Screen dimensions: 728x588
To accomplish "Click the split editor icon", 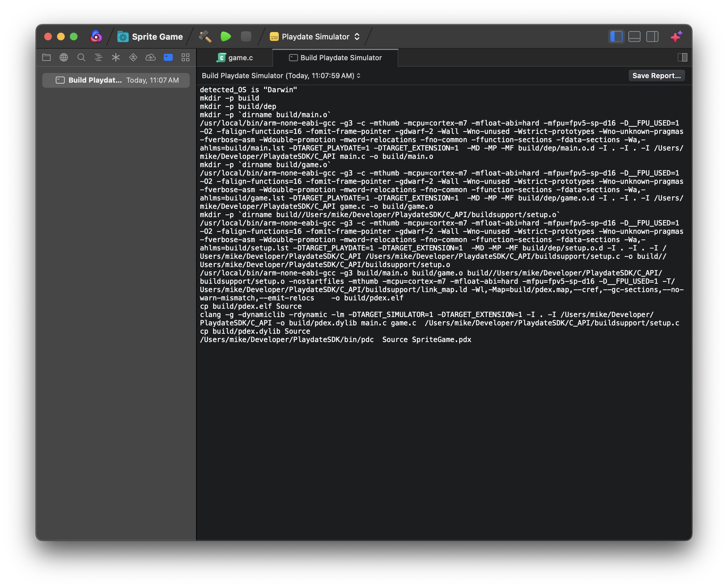I will click(682, 57).
